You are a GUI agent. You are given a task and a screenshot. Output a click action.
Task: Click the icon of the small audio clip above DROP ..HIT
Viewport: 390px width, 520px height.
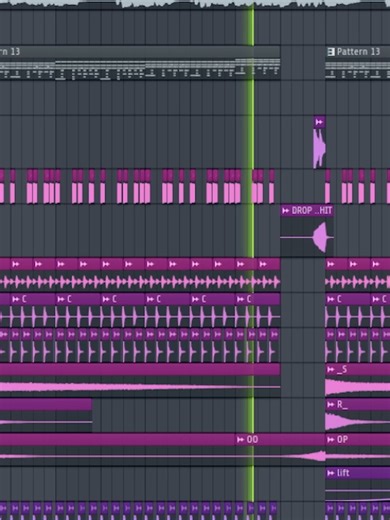pos(319,122)
